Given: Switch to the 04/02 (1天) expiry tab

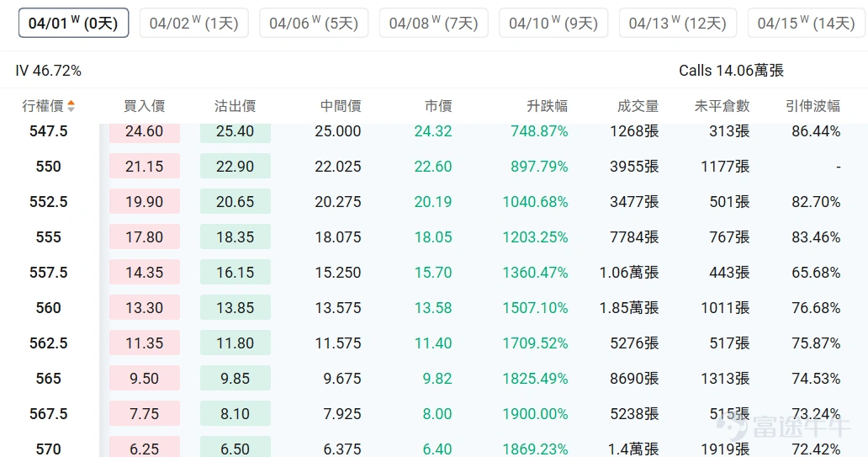Looking at the screenshot, I should [193, 23].
